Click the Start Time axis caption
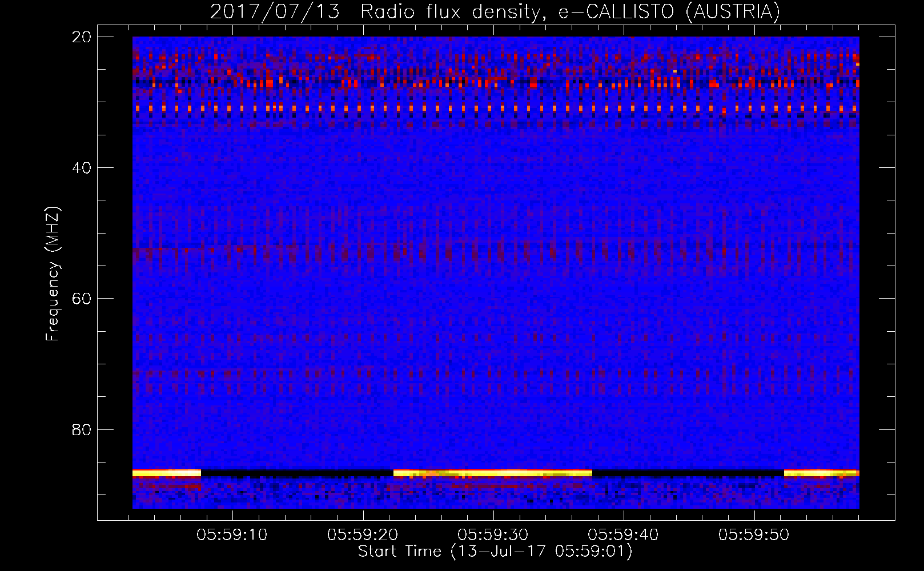The image size is (924, 571). [x=495, y=552]
